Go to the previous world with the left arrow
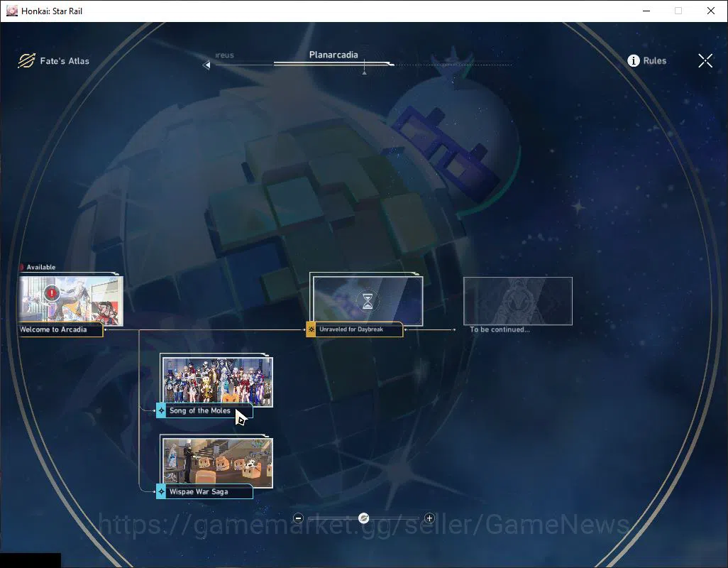The image size is (728, 568). tap(206, 65)
